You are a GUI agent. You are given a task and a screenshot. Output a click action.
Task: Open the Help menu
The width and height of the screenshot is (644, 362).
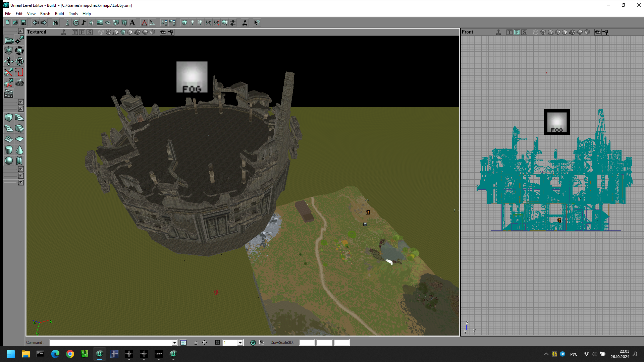pos(87,14)
